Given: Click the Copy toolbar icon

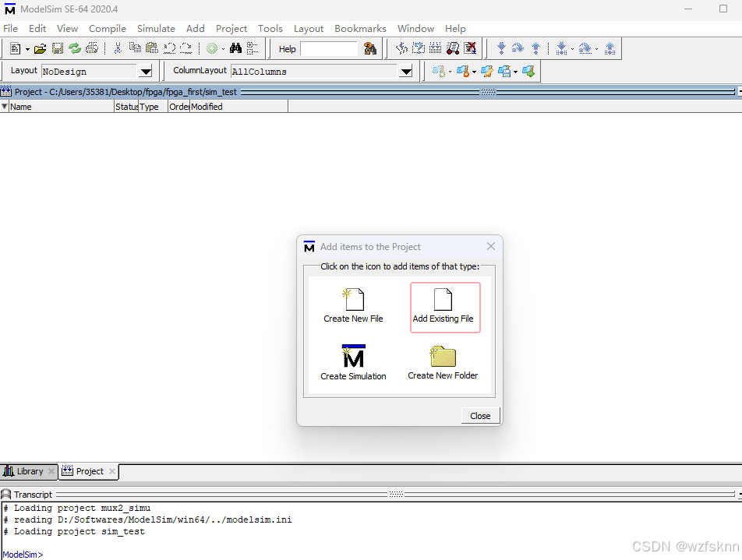Looking at the screenshot, I should click(x=135, y=48).
